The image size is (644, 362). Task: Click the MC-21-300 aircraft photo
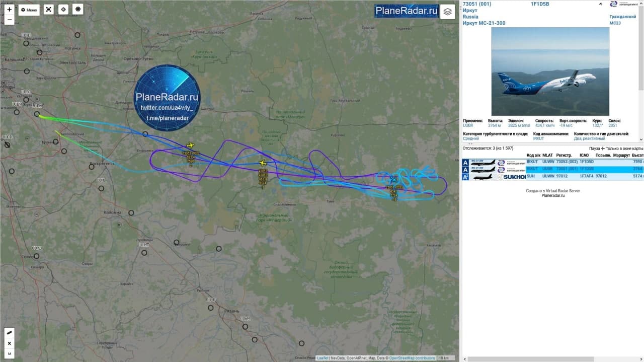[550, 71]
